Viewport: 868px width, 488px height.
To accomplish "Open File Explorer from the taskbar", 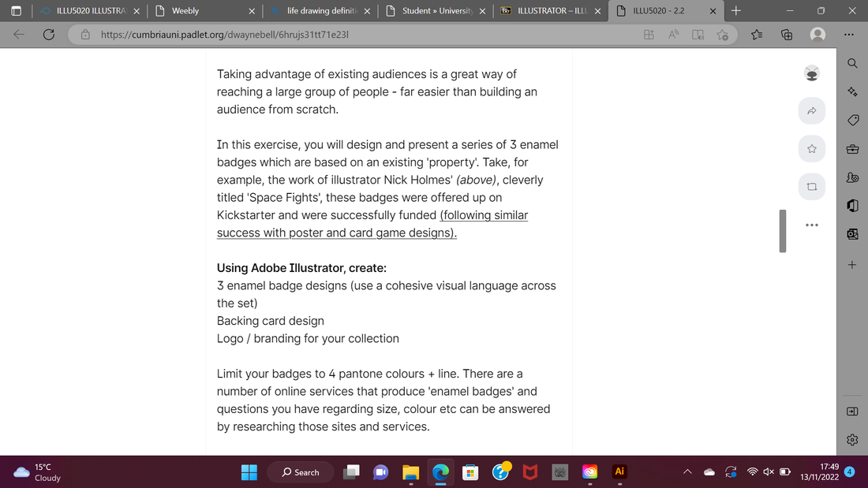I will 411,472.
